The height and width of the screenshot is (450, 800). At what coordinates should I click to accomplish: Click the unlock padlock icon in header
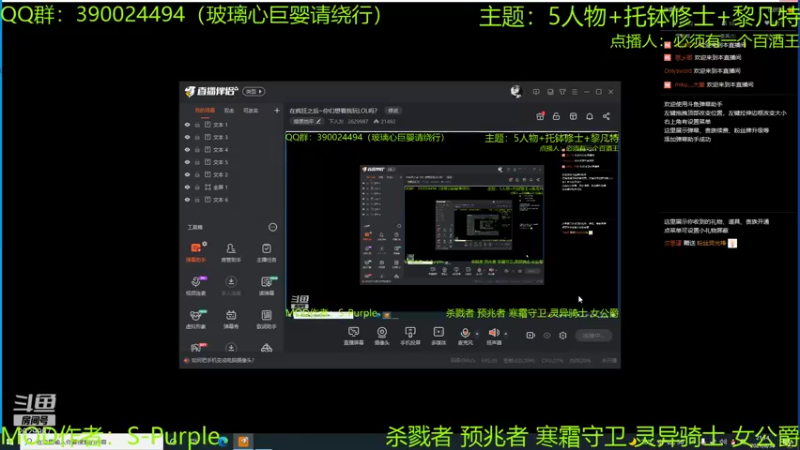[x=556, y=116]
